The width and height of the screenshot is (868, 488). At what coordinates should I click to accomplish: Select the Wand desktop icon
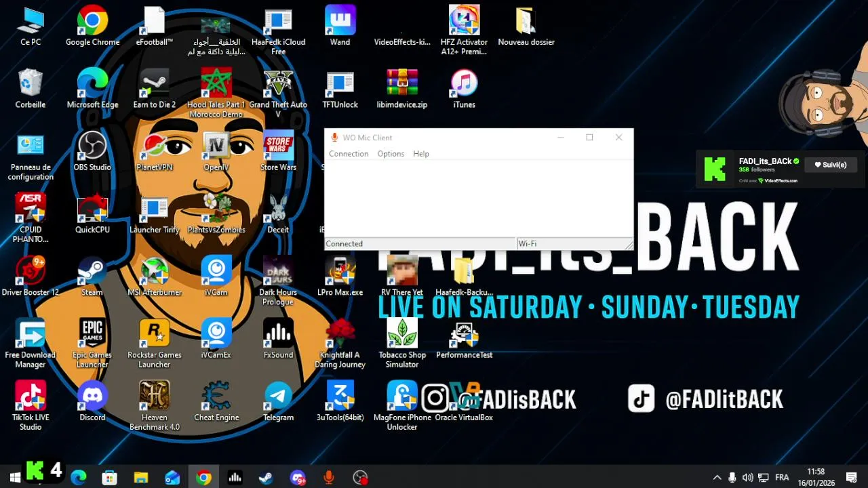pyautogui.click(x=340, y=27)
